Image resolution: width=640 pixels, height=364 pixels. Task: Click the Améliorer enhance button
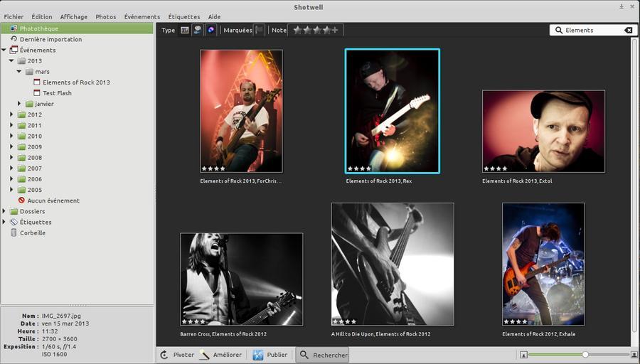[x=221, y=355]
